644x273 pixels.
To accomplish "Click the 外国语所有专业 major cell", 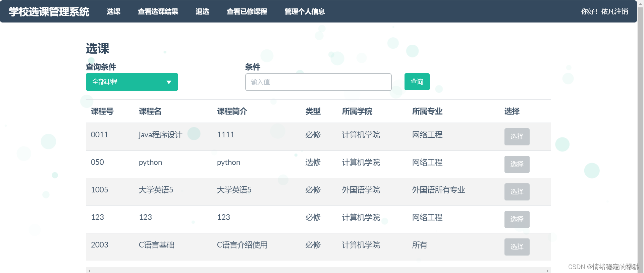I will click(x=439, y=190).
